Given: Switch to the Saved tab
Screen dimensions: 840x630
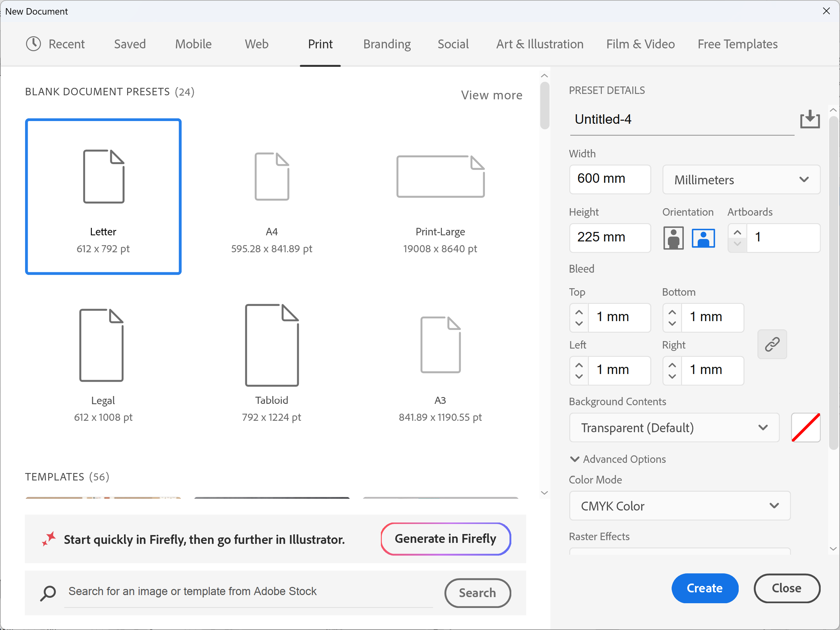Looking at the screenshot, I should (130, 44).
